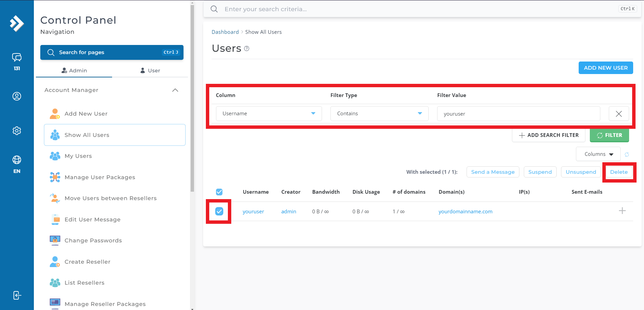644x310 pixels.
Task: Sort by the Disk Usage column header
Action: [366, 192]
